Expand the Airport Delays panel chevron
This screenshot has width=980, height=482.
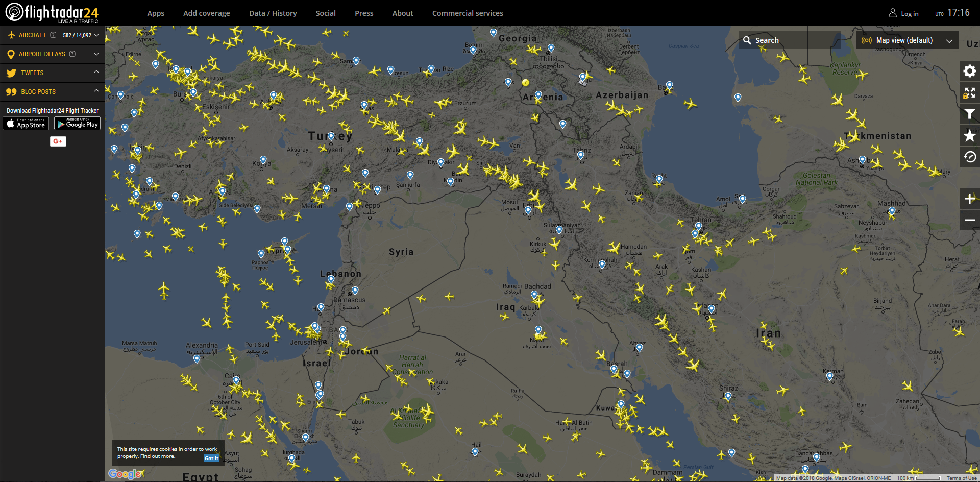coord(96,54)
